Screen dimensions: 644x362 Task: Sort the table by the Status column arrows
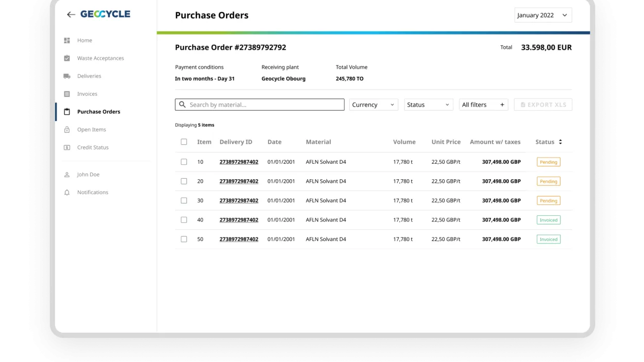coord(561,142)
